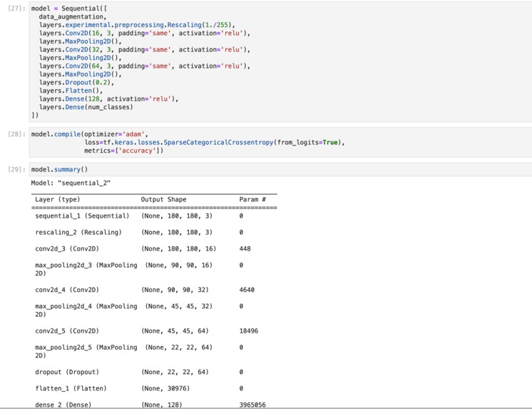
Task: Click the [27]: cell prompt
Action: (x=16, y=9)
